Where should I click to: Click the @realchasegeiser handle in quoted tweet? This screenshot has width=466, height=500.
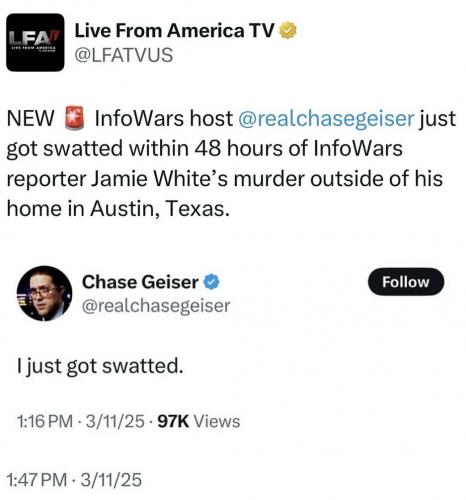tap(156, 306)
